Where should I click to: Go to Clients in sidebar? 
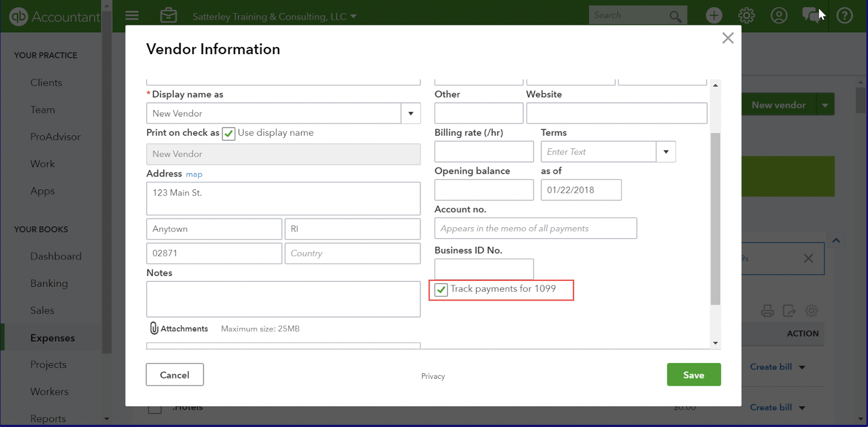46,83
